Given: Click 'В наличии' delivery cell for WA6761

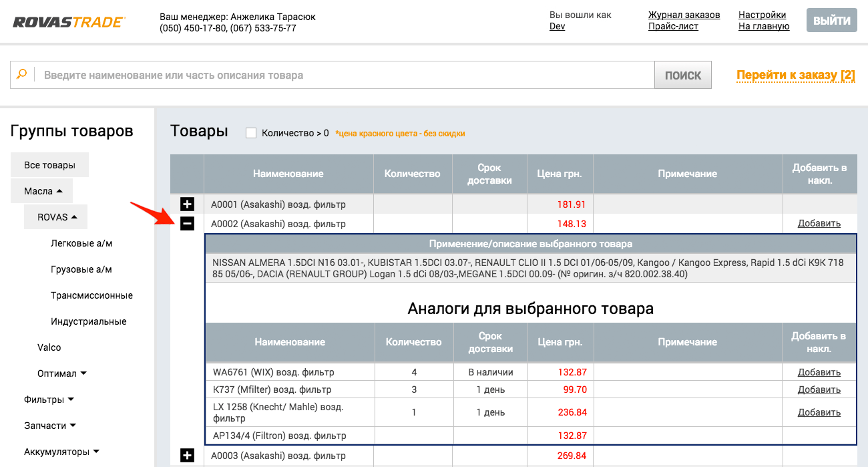Looking at the screenshot, I should [491, 372].
